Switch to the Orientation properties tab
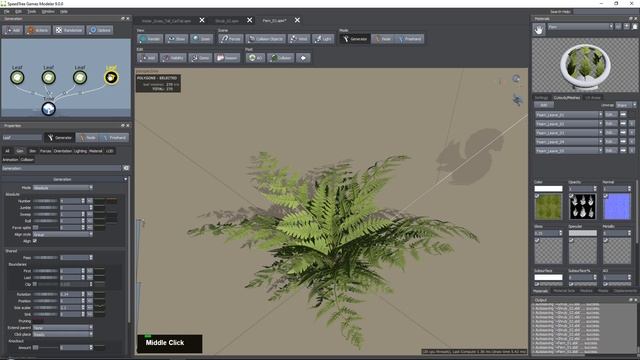This screenshot has height=360, width=640. [62, 151]
